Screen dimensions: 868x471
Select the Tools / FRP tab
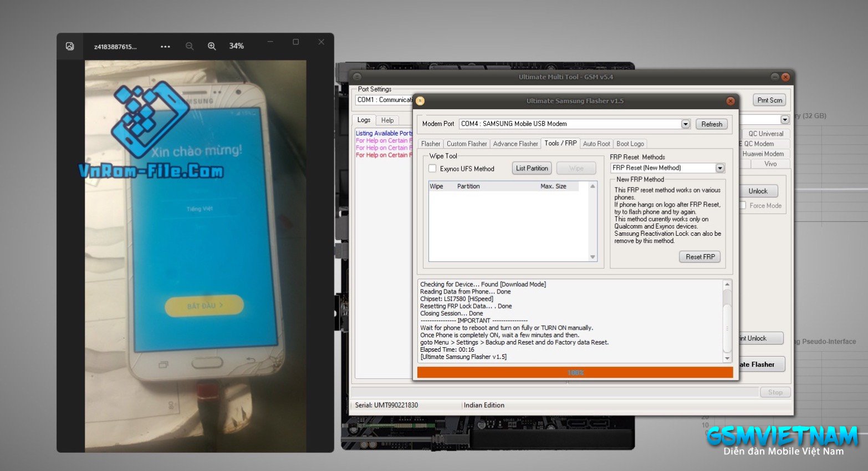click(x=560, y=143)
